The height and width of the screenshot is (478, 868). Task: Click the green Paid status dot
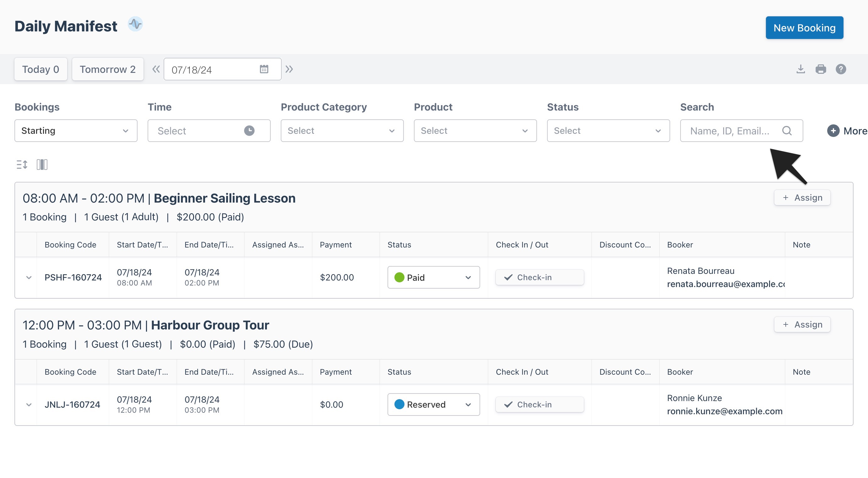click(x=399, y=277)
